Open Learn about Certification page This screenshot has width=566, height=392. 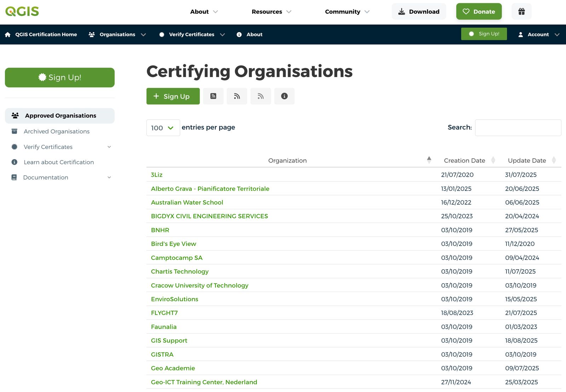coord(59,162)
